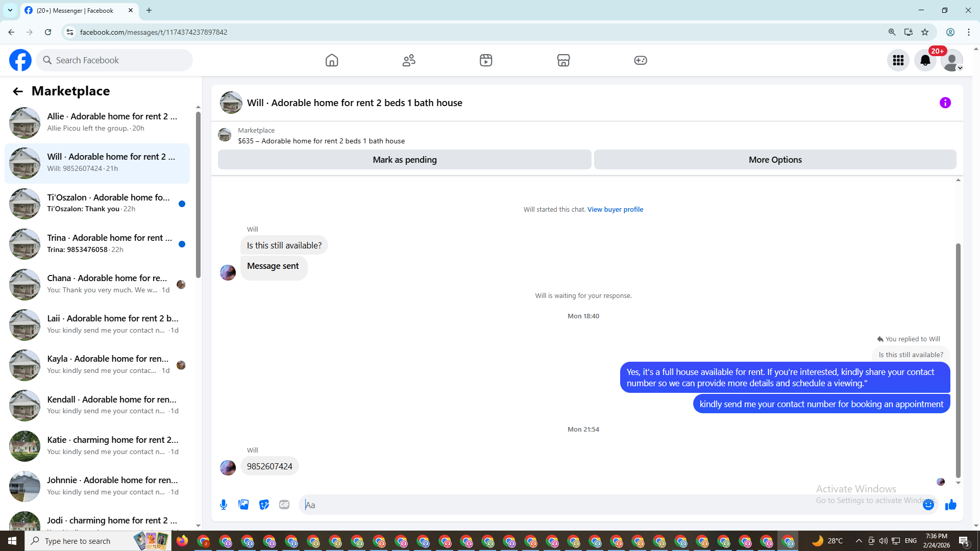Open the More Options menu

775,160
